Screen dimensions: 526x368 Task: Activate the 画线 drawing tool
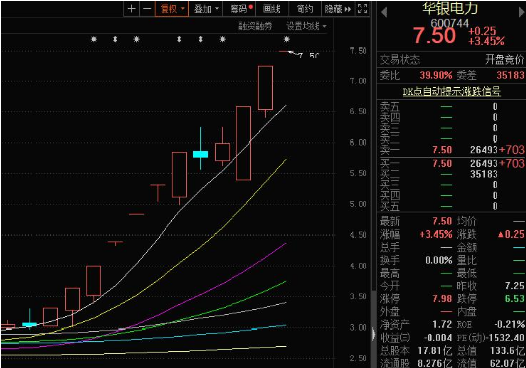(x=272, y=9)
